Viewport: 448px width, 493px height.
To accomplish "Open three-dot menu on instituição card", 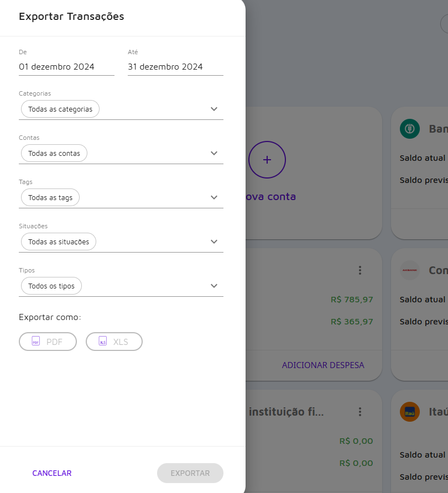I will click(x=360, y=412).
